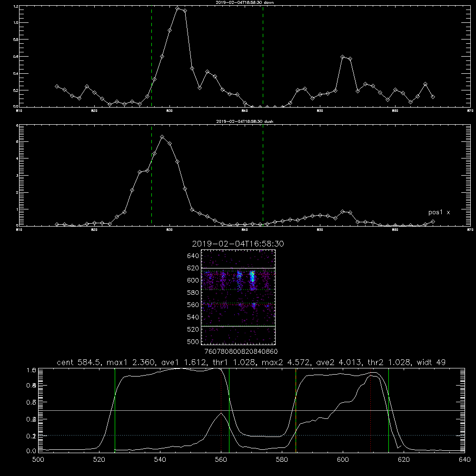Click the 'thr1 1.028' value in stats line
Screen dimensions: 476x476
(235, 362)
